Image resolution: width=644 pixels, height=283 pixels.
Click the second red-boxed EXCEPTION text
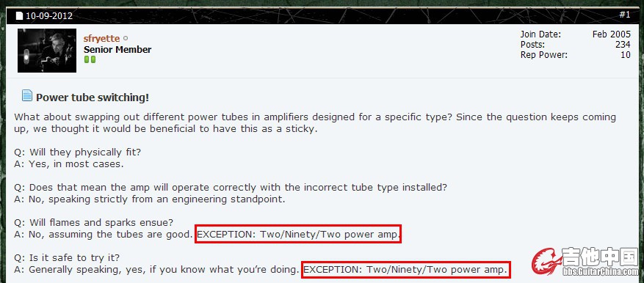pyautogui.click(x=406, y=270)
